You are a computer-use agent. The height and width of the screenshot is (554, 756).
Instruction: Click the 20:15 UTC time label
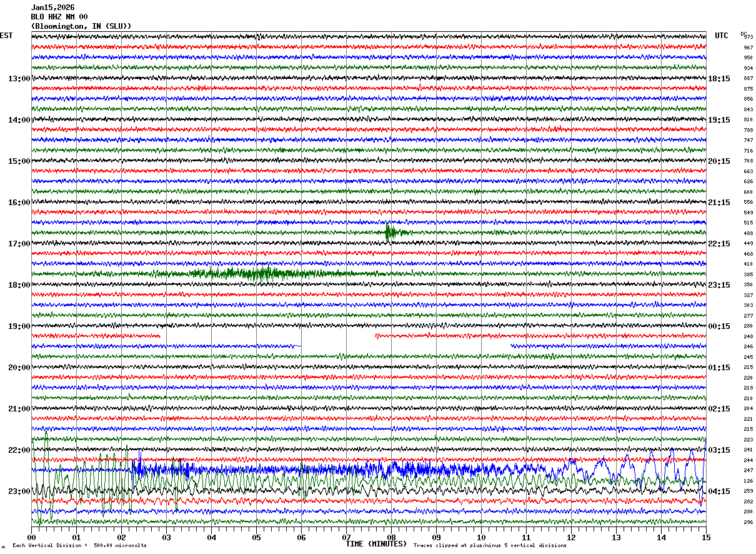pos(720,161)
